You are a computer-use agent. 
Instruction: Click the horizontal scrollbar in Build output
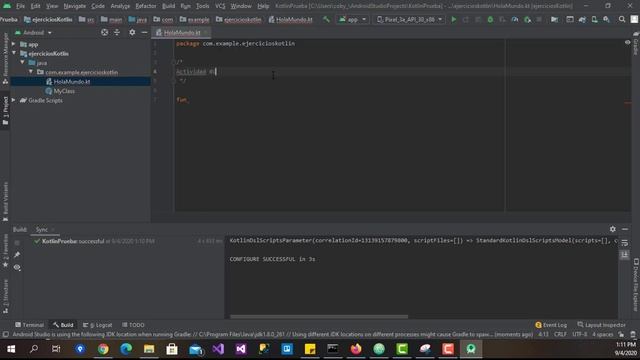(319, 316)
